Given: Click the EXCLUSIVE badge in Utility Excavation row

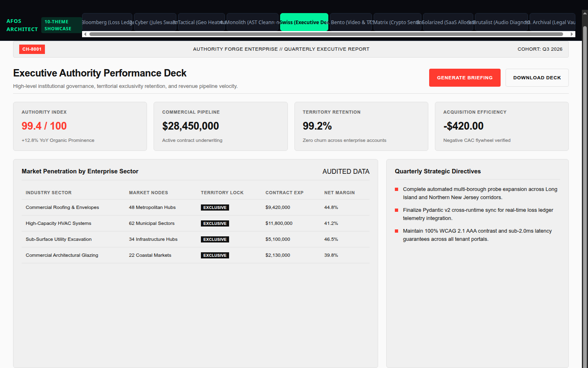Looking at the screenshot, I should point(215,239).
